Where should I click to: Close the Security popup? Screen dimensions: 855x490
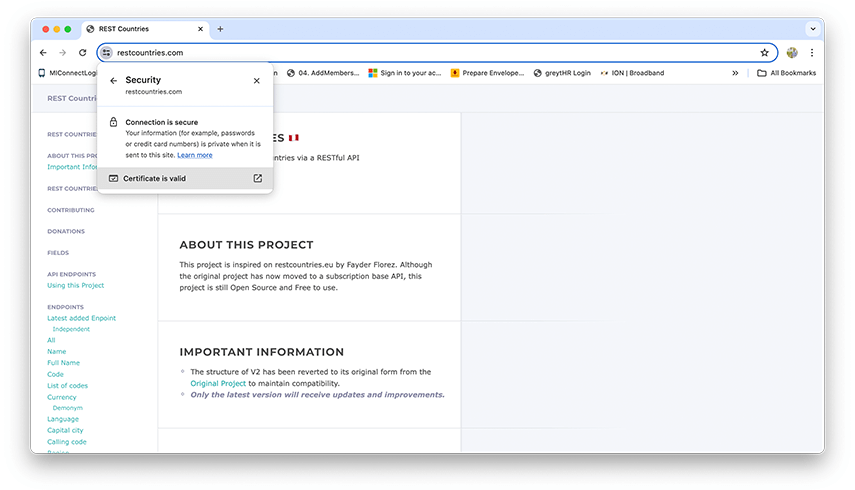click(257, 81)
